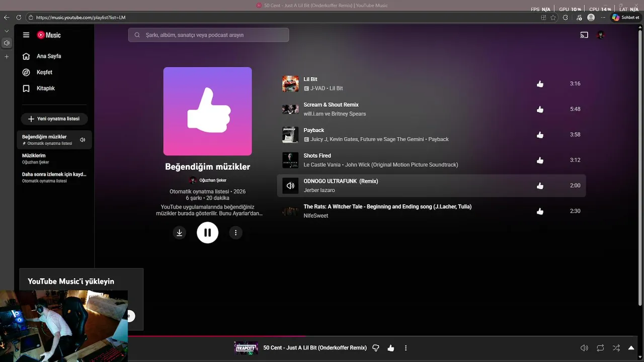Open Keşfet page from sidebar
This screenshot has height=362, width=644.
(38, 72)
